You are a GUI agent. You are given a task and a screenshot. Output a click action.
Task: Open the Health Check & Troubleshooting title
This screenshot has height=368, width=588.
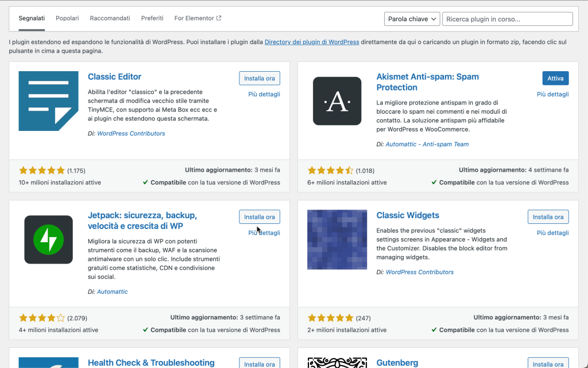pos(151,363)
